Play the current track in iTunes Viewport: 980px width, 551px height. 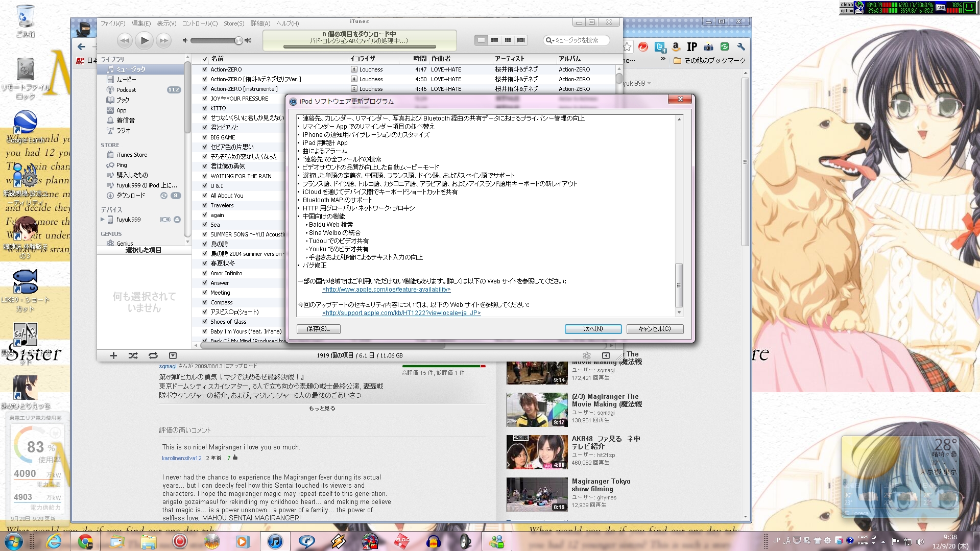coord(145,40)
